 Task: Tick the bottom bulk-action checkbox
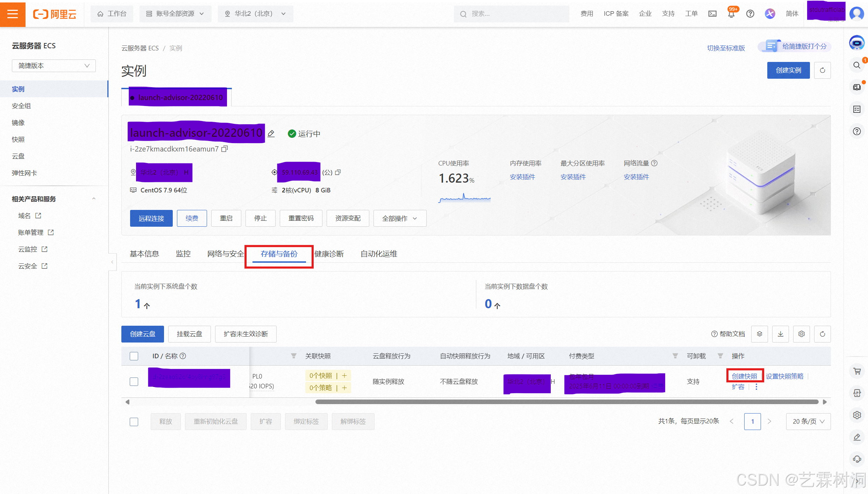point(134,422)
